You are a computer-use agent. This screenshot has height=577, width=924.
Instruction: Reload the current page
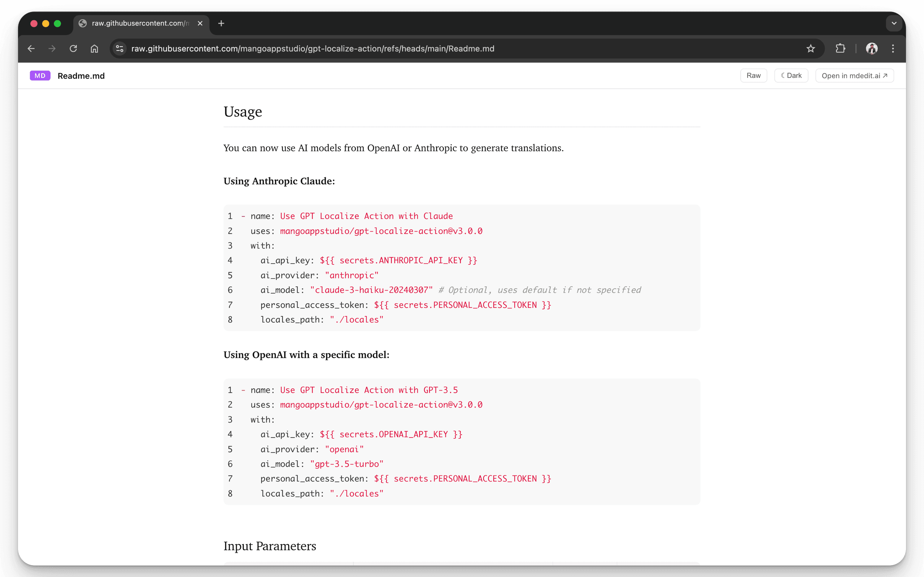[73, 48]
